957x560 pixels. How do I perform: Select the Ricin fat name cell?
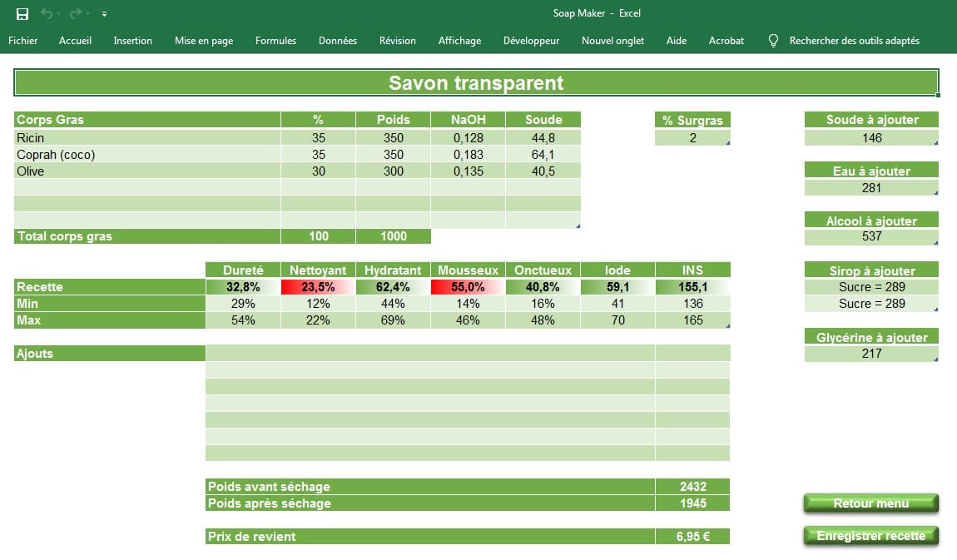coord(147,138)
